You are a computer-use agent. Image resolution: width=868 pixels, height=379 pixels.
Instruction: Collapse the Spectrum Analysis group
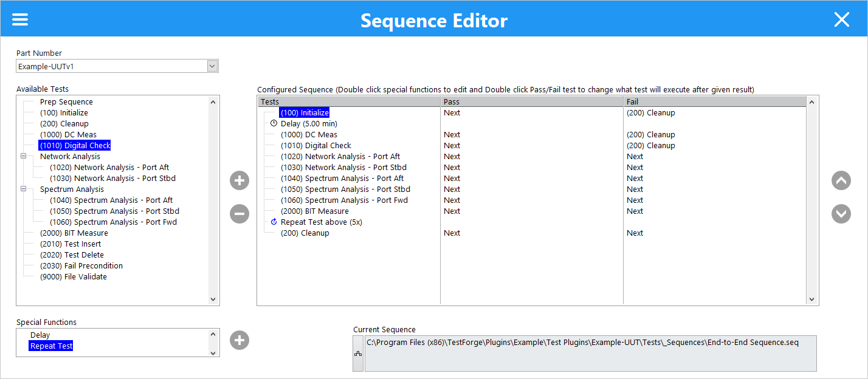(23, 189)
